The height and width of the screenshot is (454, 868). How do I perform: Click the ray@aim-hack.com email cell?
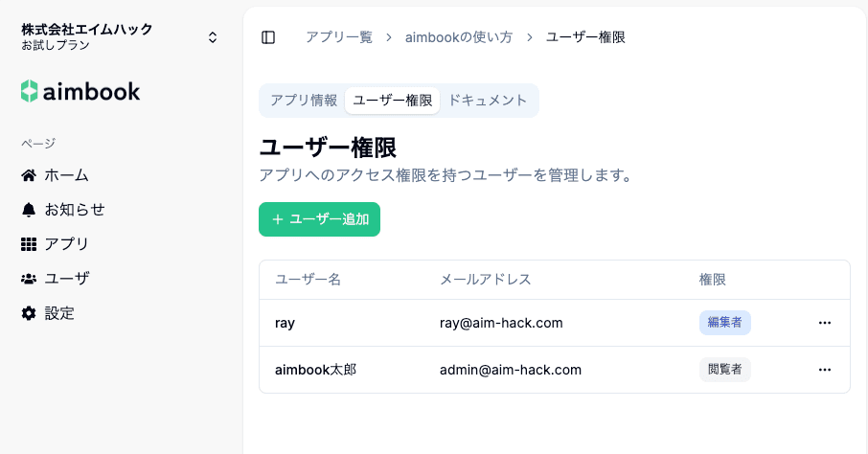point(501,323)
